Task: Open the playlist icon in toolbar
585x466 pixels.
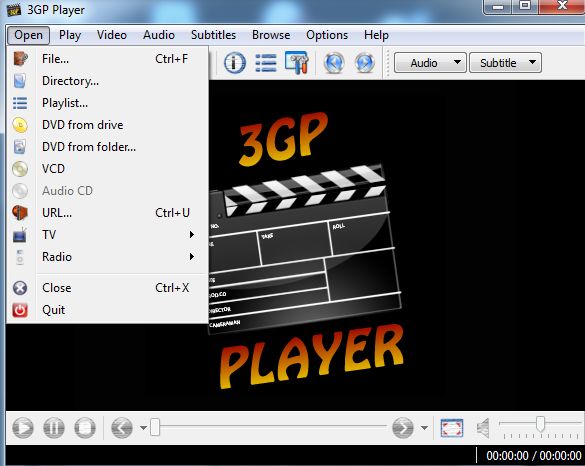Action: pos(266,62)
